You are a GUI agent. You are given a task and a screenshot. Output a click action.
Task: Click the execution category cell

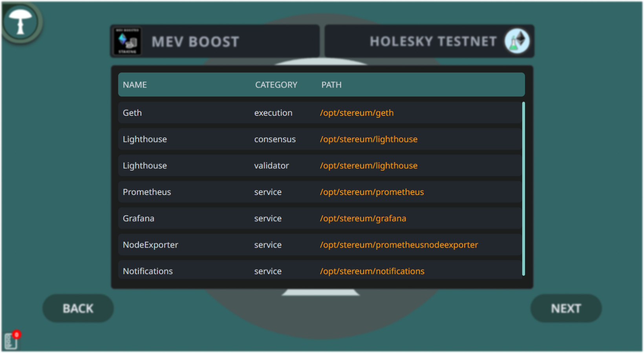[x=273, y=113]
